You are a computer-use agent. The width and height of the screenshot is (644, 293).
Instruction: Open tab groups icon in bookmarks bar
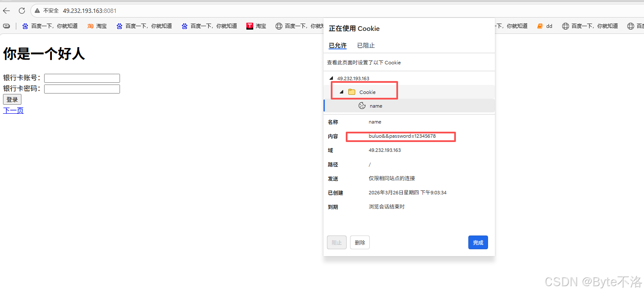tap(6, 26)
